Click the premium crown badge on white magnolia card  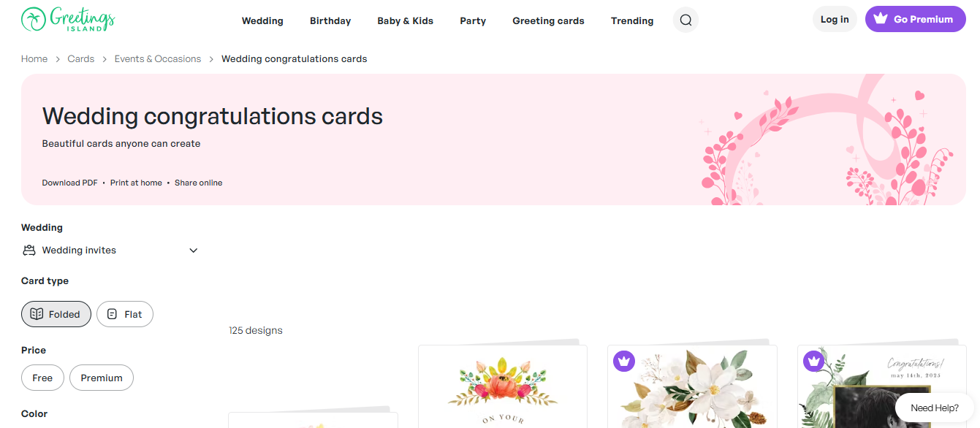tap(623, 361)
